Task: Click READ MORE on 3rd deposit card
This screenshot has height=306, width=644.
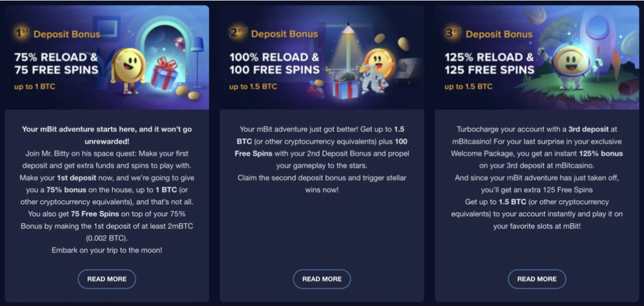Action: [537, 279]
